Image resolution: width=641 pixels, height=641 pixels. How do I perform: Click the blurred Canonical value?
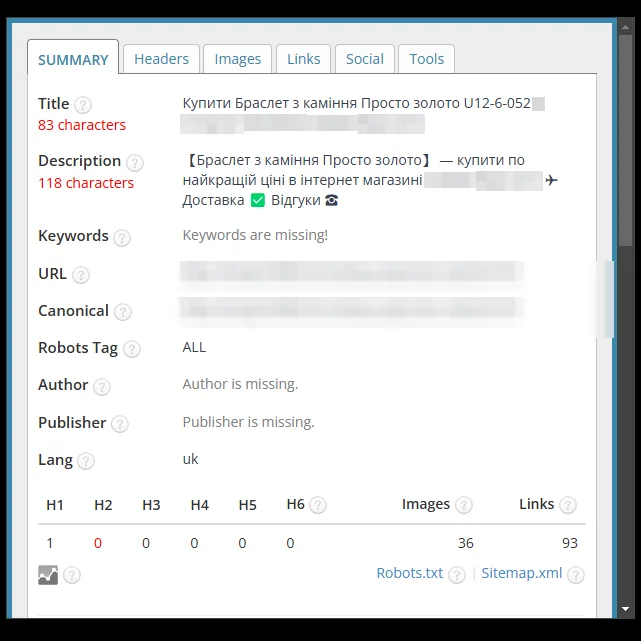(x=352, y=309)
